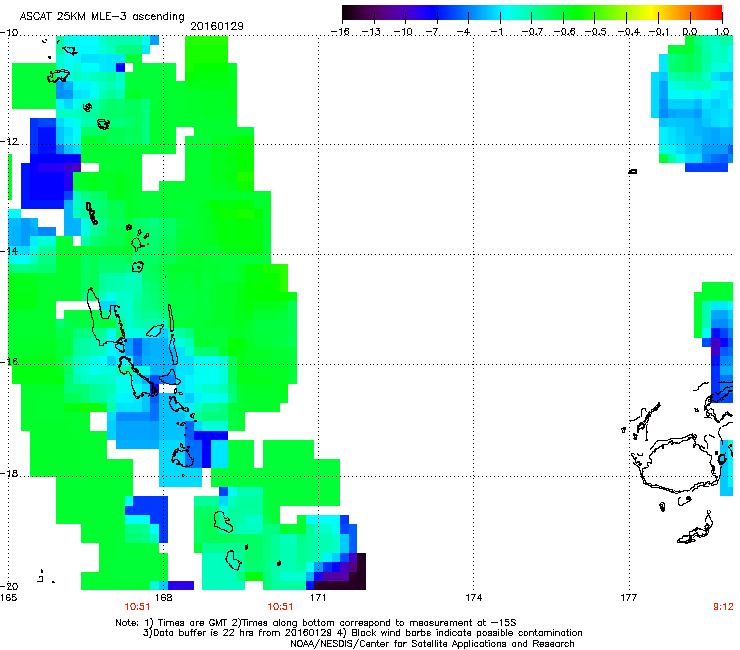740x650 pixels.
Task: Click the "177" longitude axis label
Action: 629,598
